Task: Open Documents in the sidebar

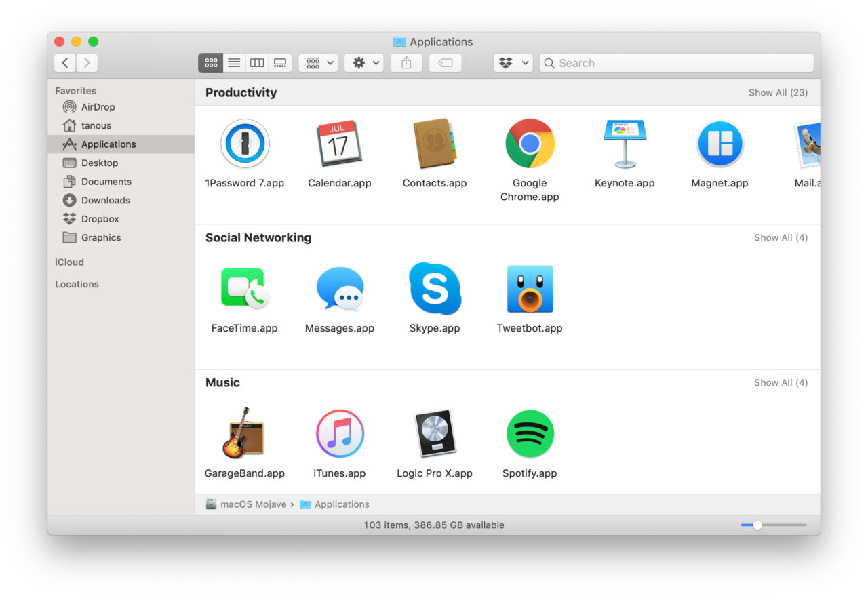Action: [121, 182]
